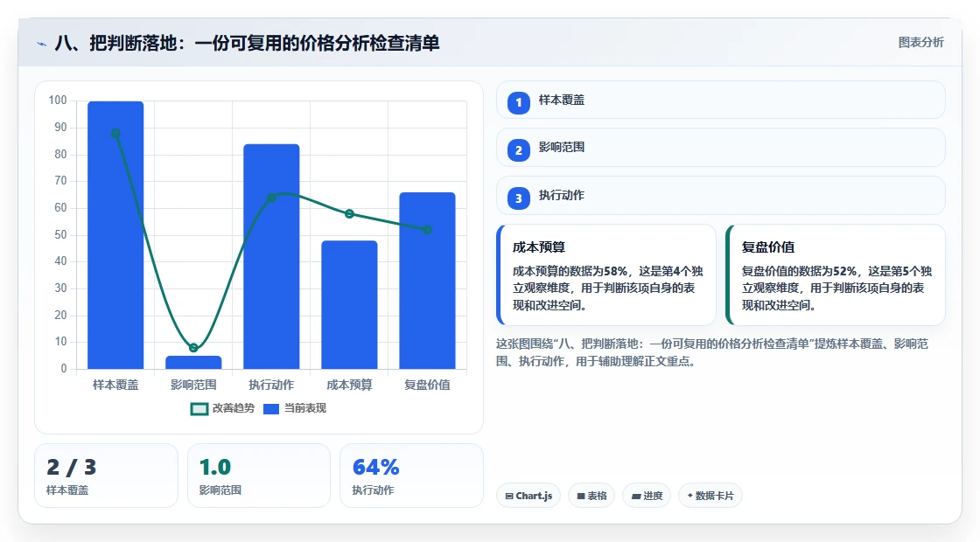Select the 执行动作 list item

tap(720, 196)
